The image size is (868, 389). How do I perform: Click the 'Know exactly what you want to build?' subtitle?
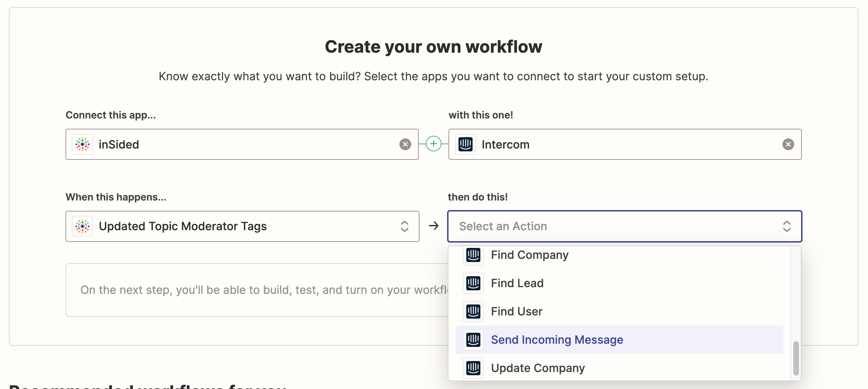pos(434,76)
